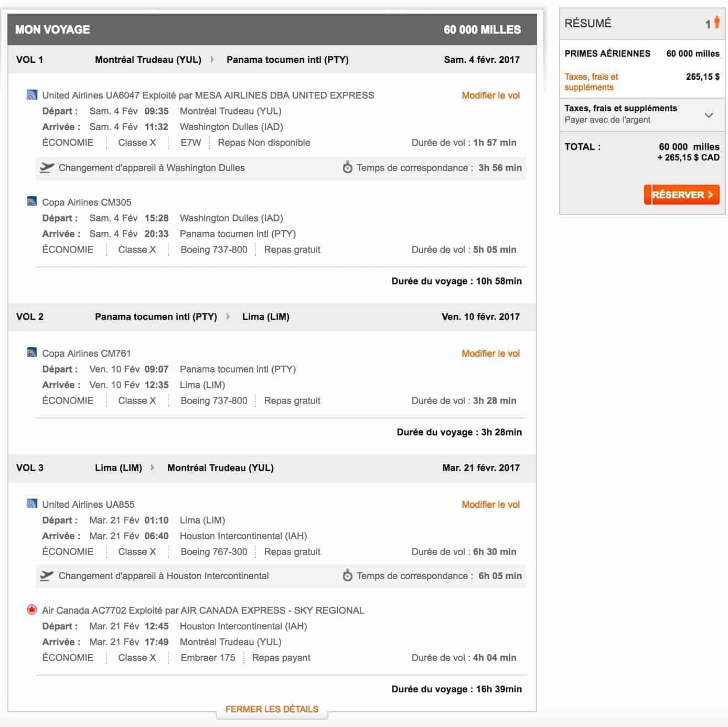
Task: Click the stopwatch icon for 3h 56 min layover
Action: click(x=347, y=168)
